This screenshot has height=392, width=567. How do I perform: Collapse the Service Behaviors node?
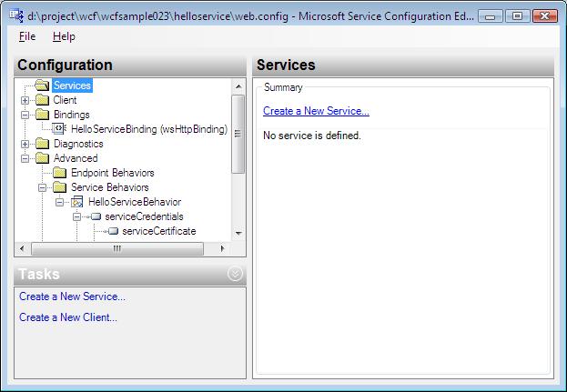click(x=42, y=187)
